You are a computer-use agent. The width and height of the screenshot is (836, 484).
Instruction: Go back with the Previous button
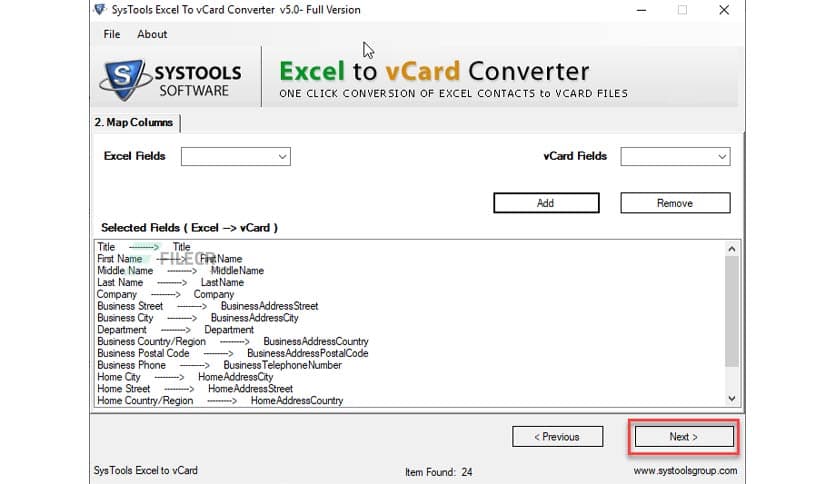[557, 437]
